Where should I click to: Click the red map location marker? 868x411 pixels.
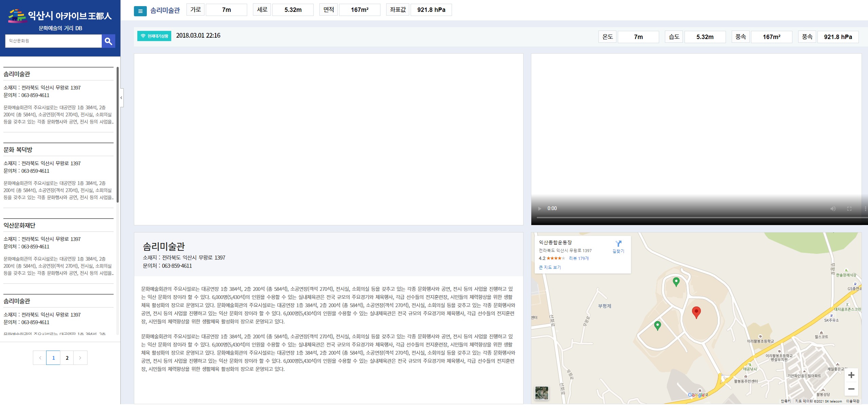point(696,312)
